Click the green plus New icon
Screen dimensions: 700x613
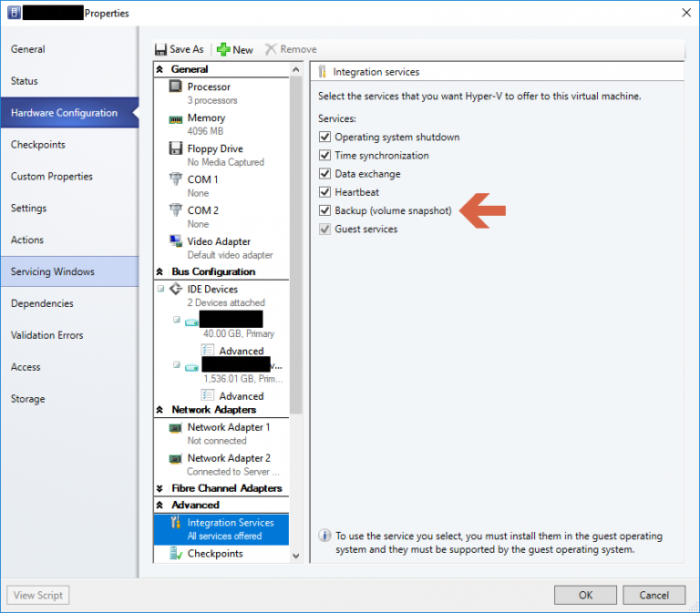(x=223, y=49)
